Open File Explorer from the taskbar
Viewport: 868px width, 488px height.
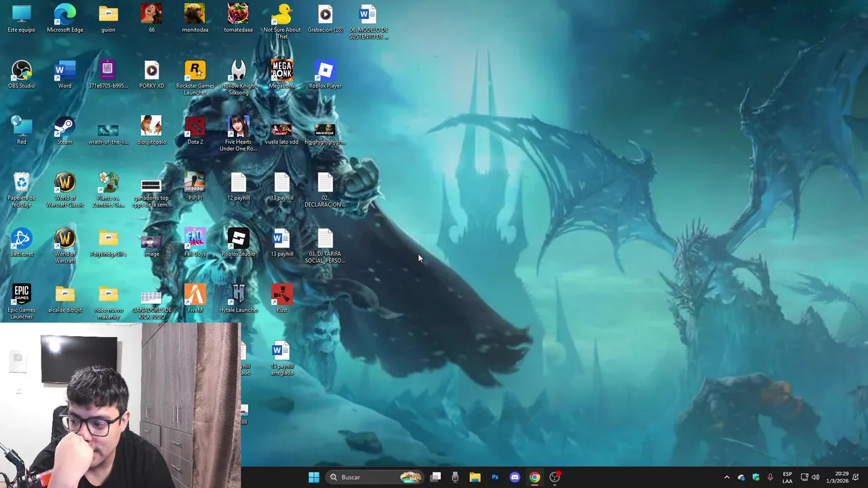tap(475, 477)
